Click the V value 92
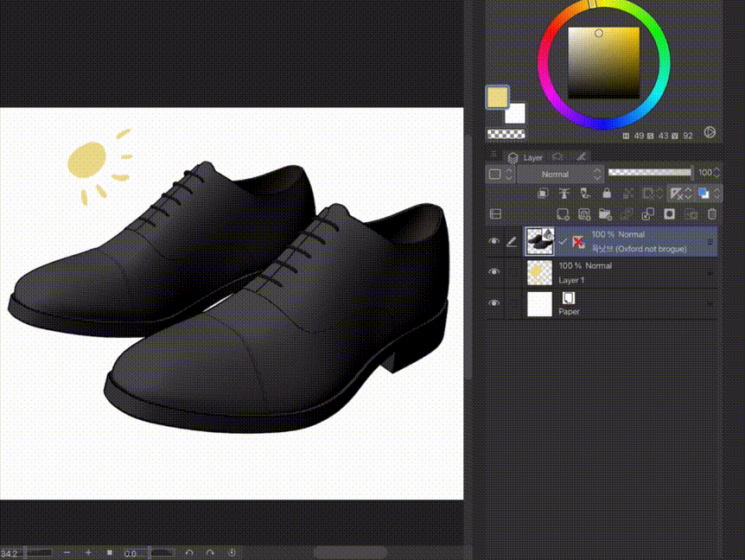This screenshot has height=560, width=745. point(687,136)
